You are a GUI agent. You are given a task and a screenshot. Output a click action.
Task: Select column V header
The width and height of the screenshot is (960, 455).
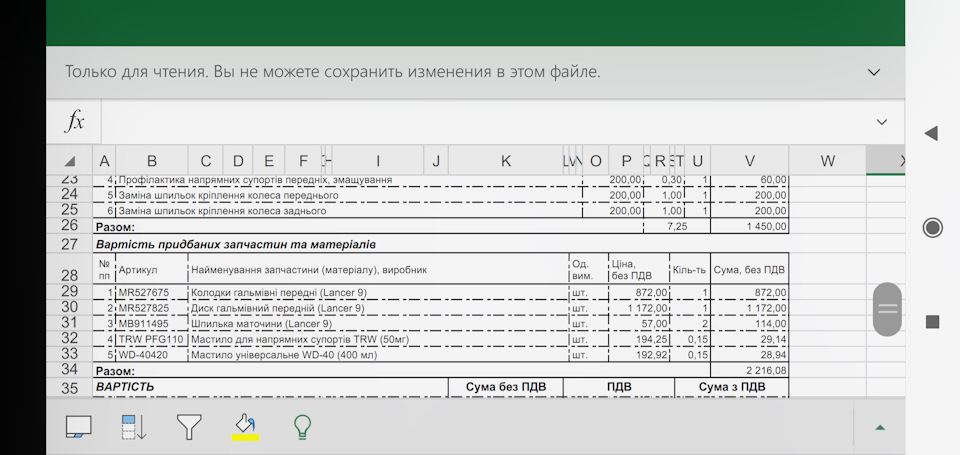pos(749,161)
